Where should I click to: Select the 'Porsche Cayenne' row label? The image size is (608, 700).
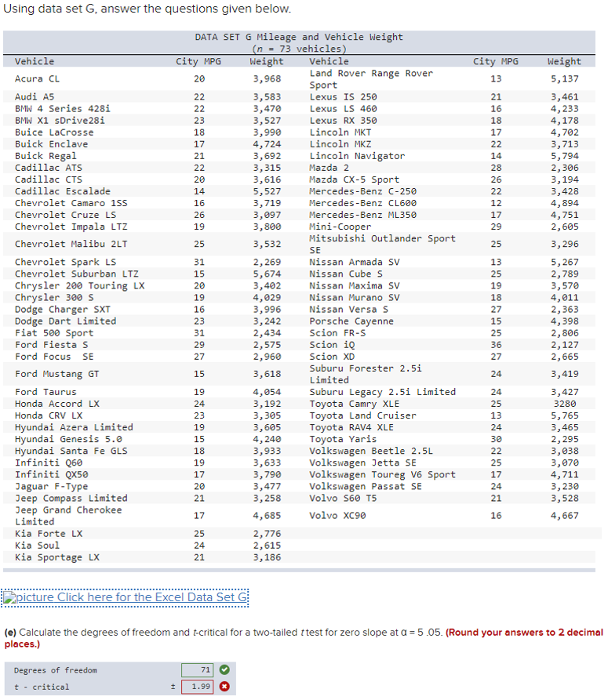pyautogui.click(x=351, y=321)
